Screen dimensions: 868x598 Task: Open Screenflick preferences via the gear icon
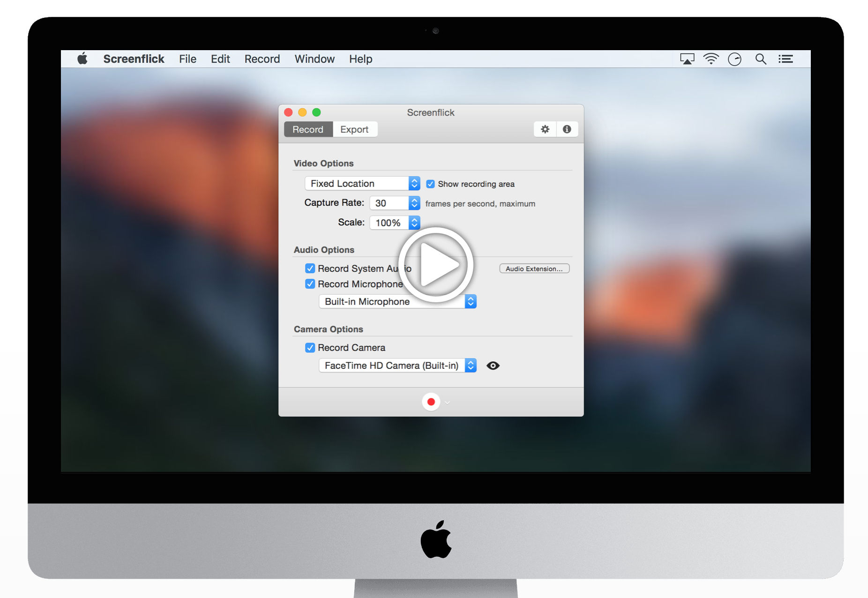pos(545,129)
